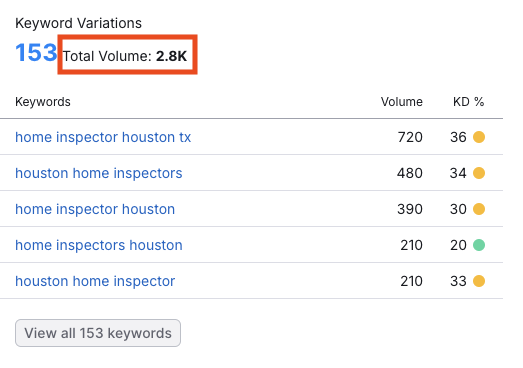Click the Total Volume 2.8K text
The height and width of the screenshot is (368, 523).
pyautogui.click(x=125, y=56)
